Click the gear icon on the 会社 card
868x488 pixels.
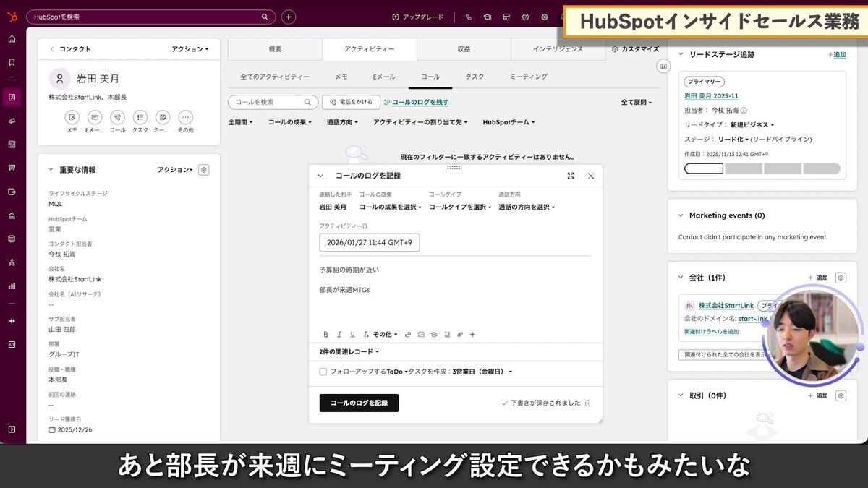pos(840,277)
